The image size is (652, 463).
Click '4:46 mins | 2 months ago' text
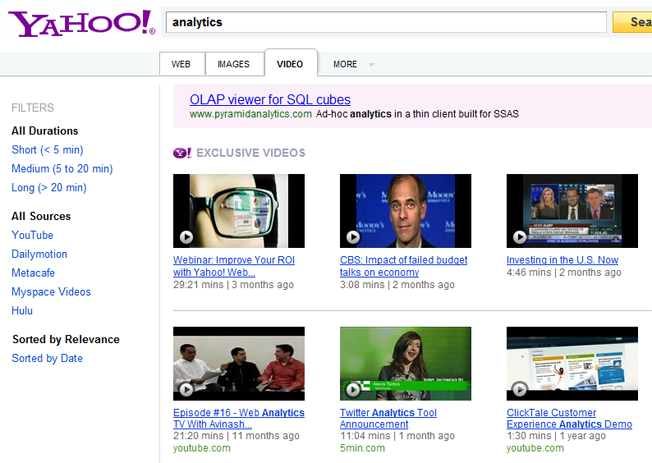point(564,272)
